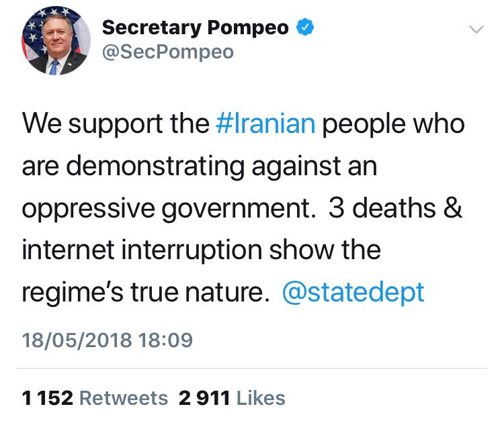The height and width of the screenshot is (421, 504).
Task: Click the 2 911 like count number
Action: click(205, 397)
